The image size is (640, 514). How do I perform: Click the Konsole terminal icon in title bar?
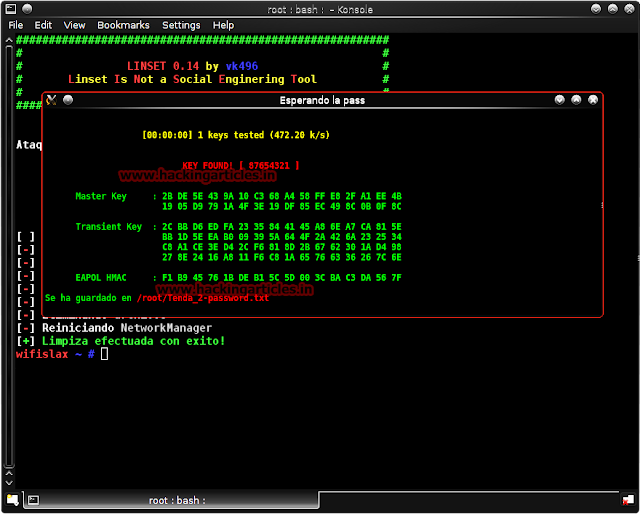pos(11,9)
